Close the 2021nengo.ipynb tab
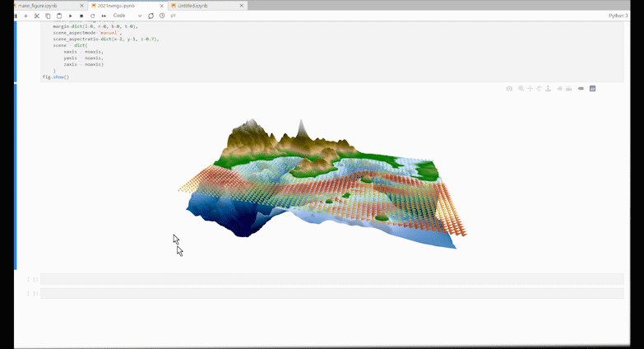The image size is (644, 349). (161, 6)
